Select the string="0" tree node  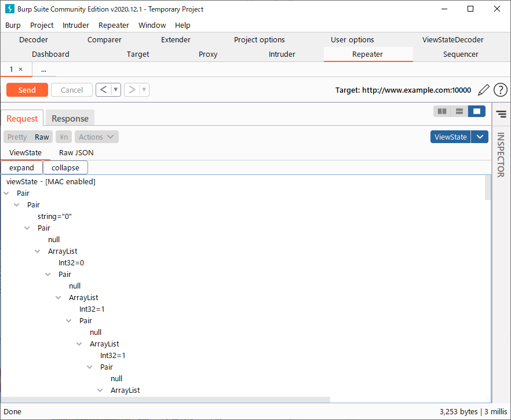[54, 216]
